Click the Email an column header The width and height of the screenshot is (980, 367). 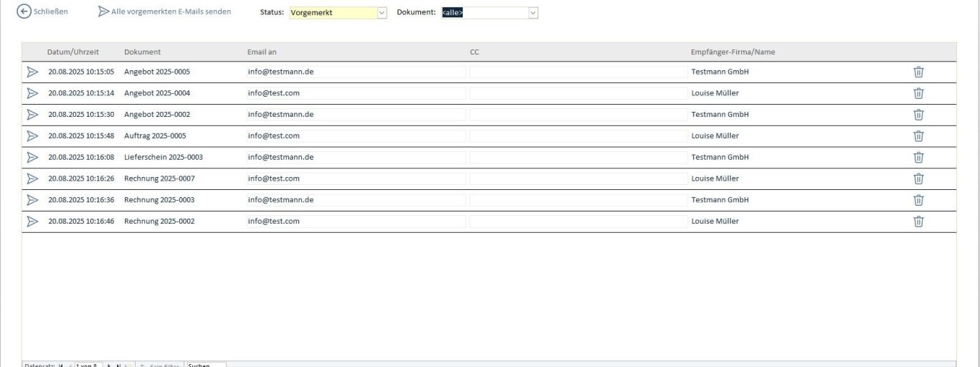pos(262,52)
